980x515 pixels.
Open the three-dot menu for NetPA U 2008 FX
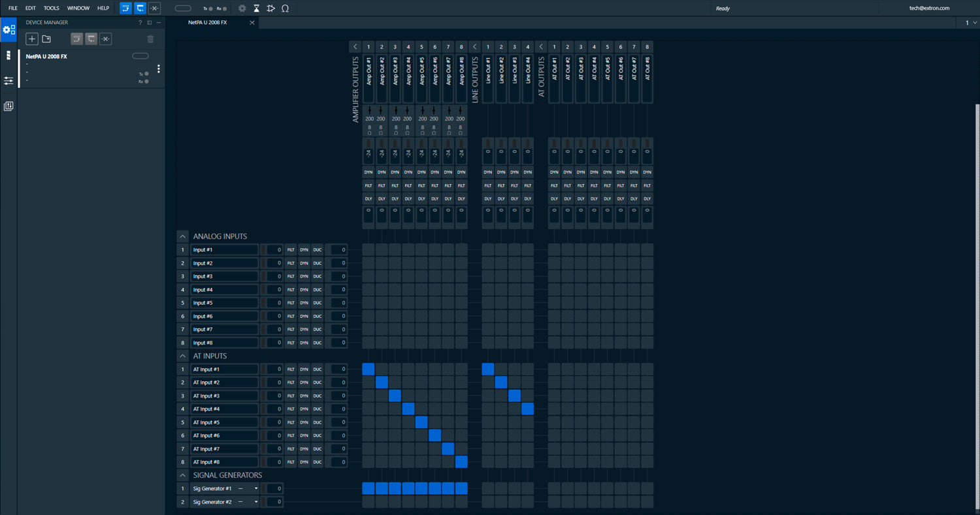[x=158, y=69]
